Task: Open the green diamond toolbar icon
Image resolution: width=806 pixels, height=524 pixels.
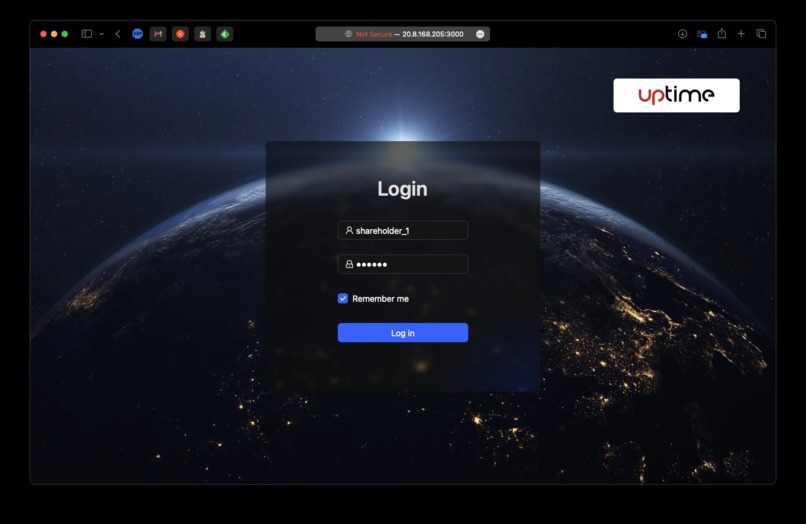Action: pos(225,34)
